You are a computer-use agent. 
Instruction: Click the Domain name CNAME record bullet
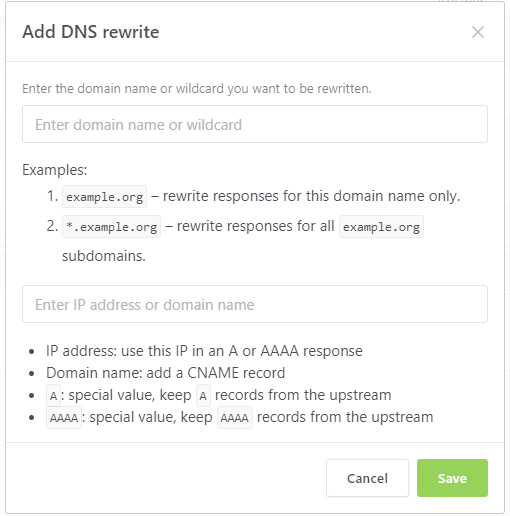pyautogui.click(x=166, y=373)
